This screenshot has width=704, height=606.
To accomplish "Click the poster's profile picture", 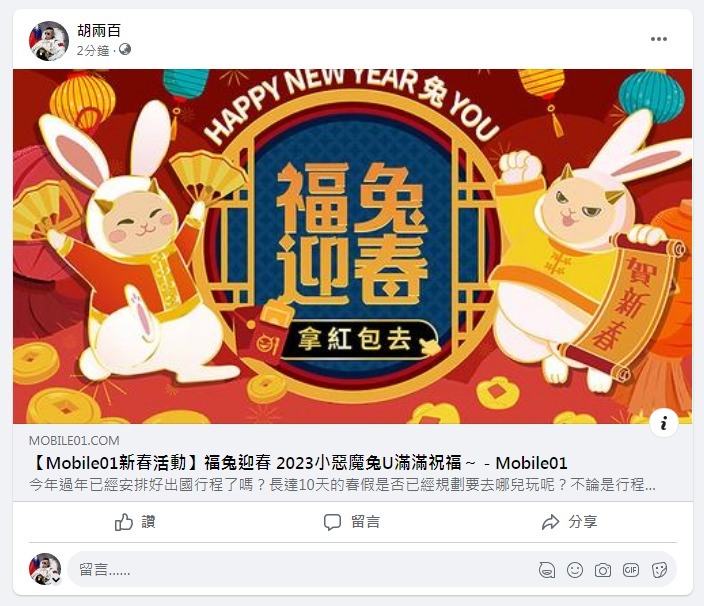I will coord(48,40).
